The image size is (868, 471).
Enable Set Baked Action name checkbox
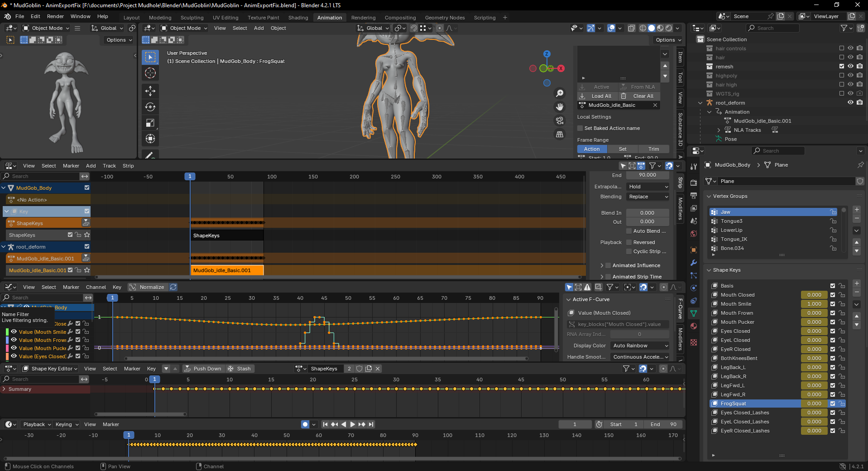[580, 128]
